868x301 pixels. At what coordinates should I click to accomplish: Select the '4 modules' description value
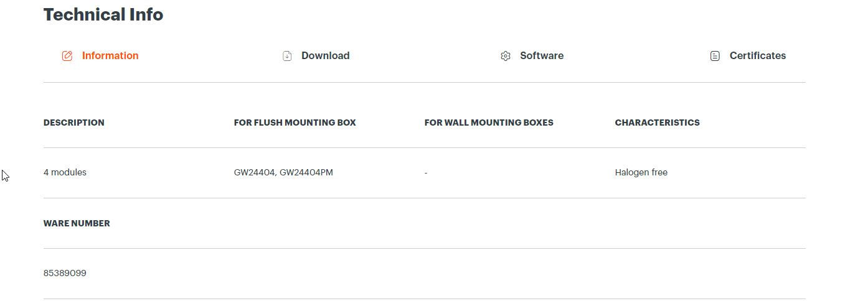(x=65, y=172)
